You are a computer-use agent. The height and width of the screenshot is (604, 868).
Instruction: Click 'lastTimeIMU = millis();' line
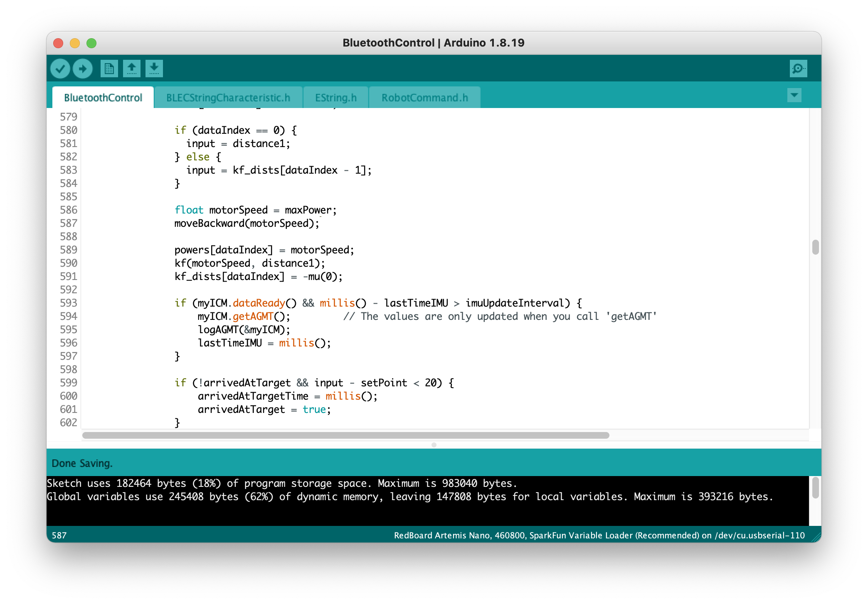coord(264,343)
